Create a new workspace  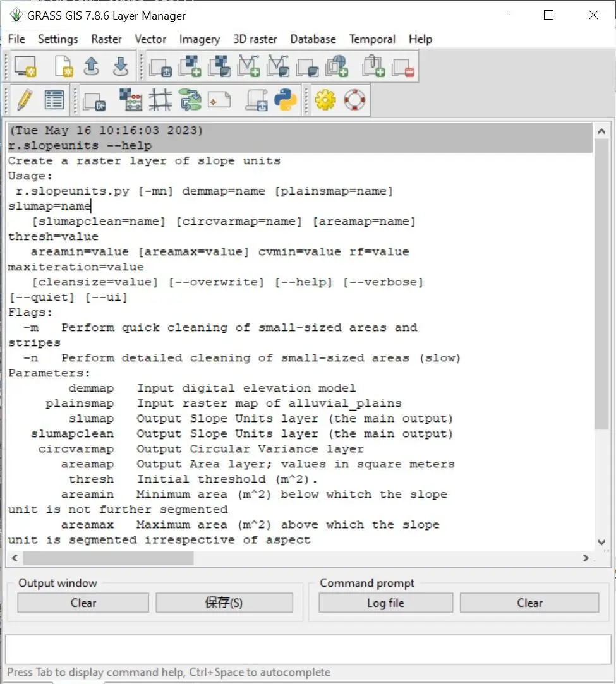(64, 66)
